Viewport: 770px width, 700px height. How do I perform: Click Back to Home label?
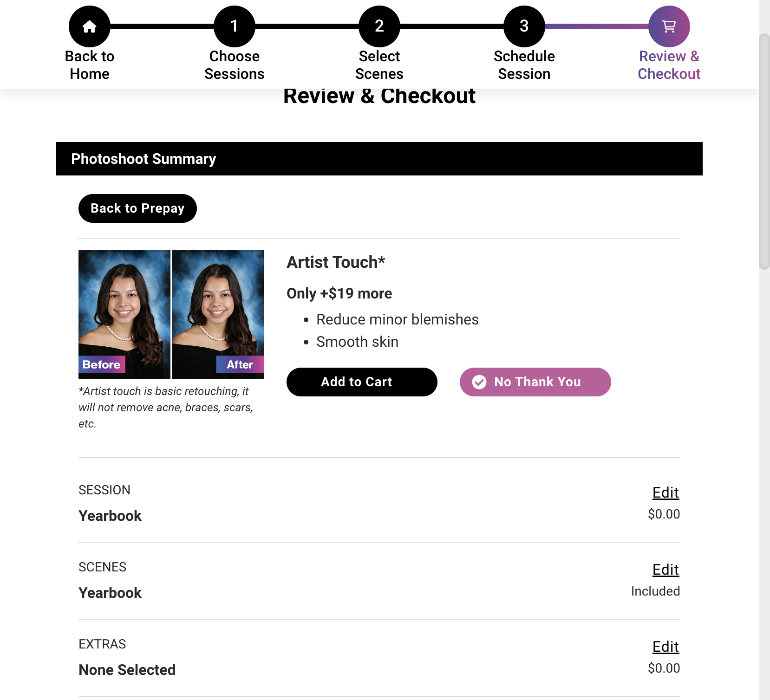[x=90, y=65]
